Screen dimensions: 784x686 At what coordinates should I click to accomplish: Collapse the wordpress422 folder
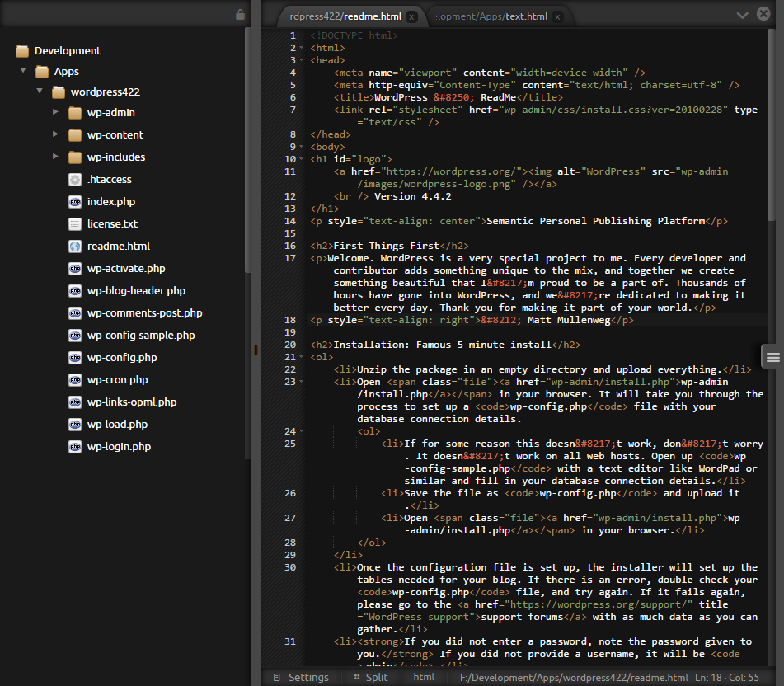tap(39, 92)
